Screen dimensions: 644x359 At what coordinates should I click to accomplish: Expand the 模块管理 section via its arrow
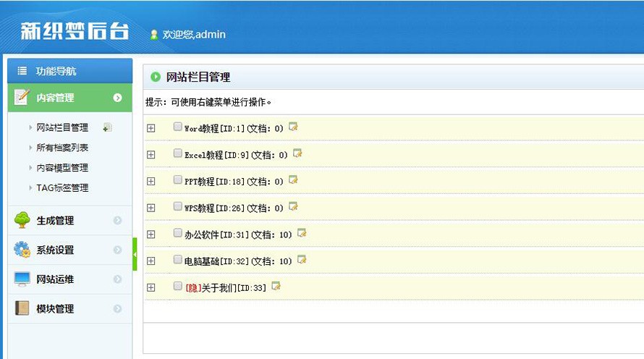[x=117, y=308]
